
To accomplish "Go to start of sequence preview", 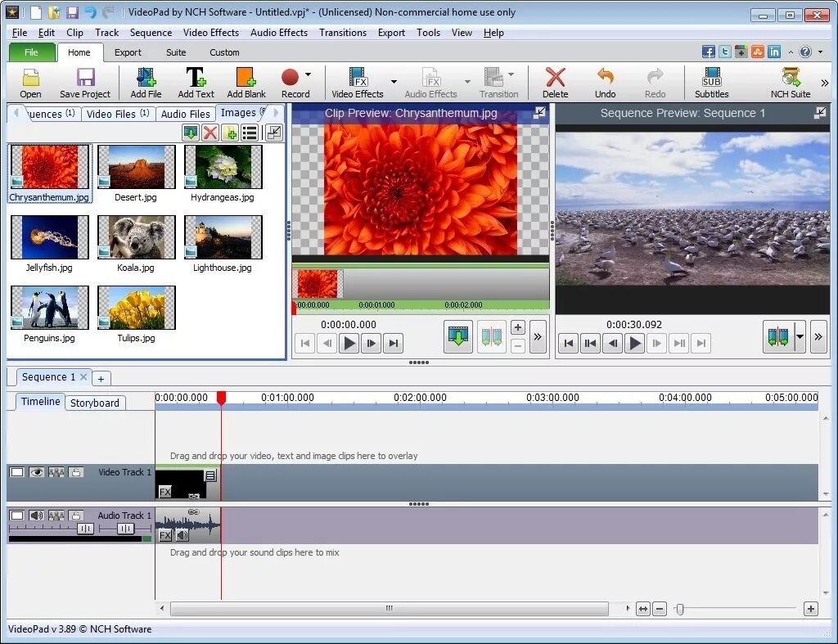I will (x=569, y=343).
